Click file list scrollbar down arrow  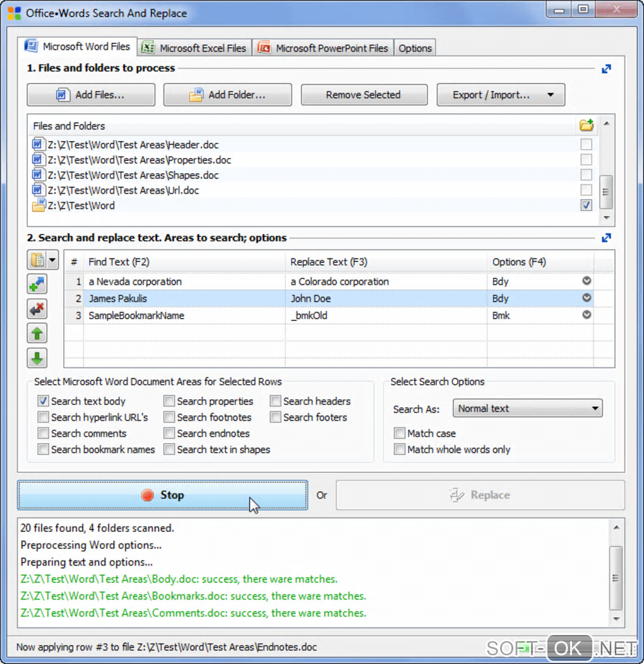pyautogui.click(x=606, y=218)
